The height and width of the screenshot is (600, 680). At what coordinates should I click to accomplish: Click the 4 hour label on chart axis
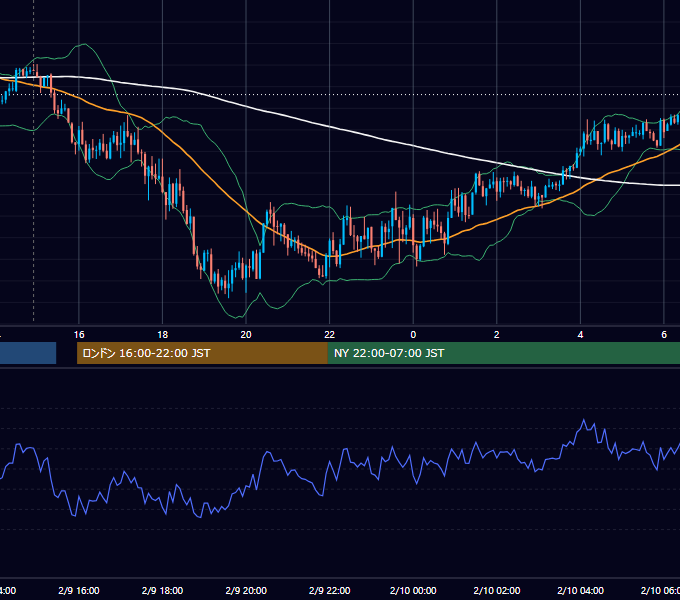(580, 335)
